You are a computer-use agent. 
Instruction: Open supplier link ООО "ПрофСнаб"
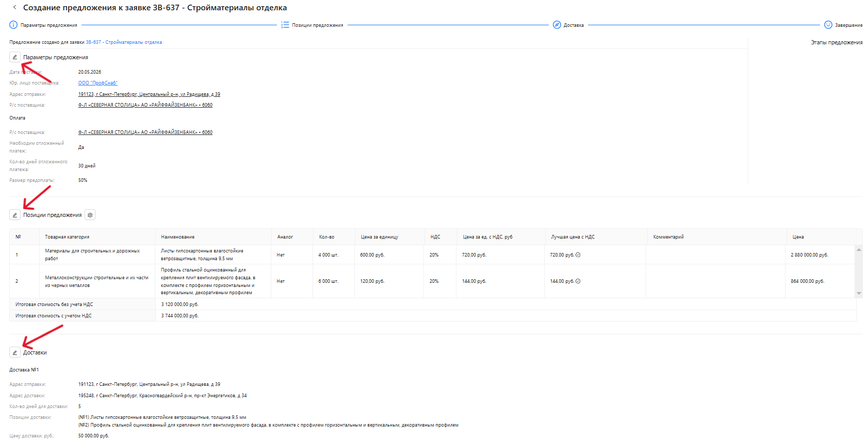point(98,83)
